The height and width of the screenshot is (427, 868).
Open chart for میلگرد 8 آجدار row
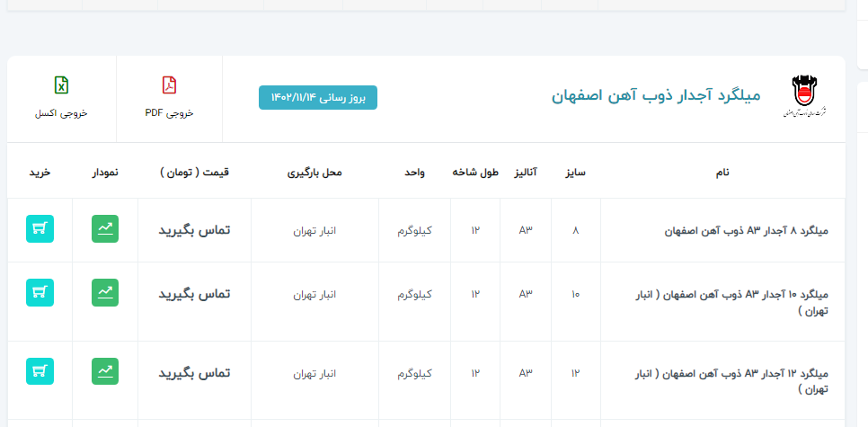click(x=105, y=230)
